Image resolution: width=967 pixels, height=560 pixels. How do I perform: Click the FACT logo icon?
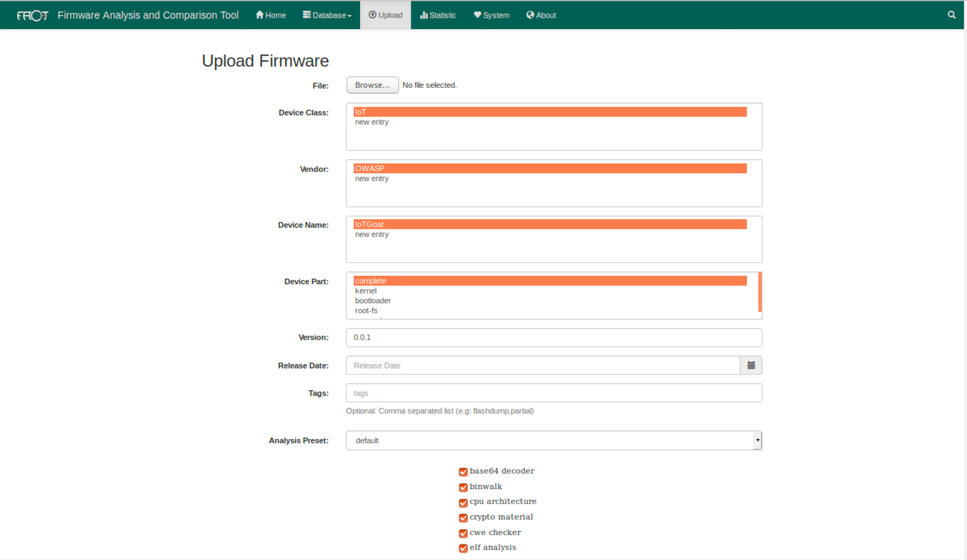click(x=32, y=15)
